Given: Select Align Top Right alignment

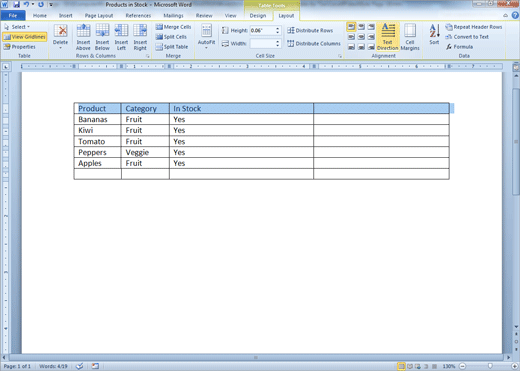Looking at the screenshot, I should tap(371, 27).
